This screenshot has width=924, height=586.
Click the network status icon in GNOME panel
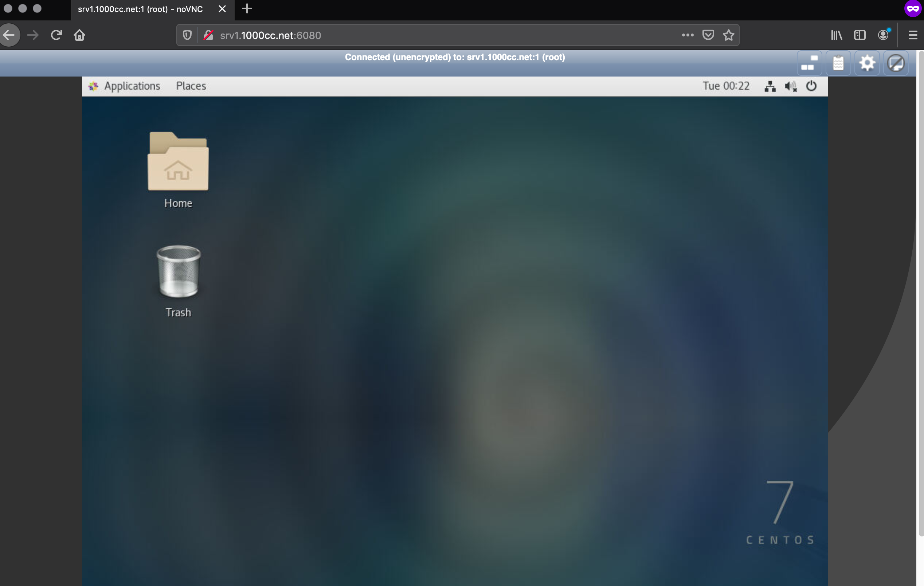point(770,86)
